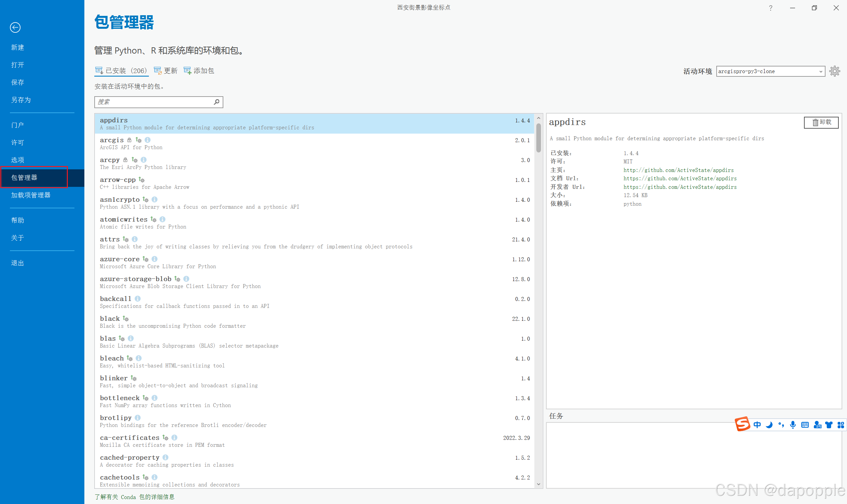Click the list scroll up arrow
847x504 pixels.
point(539,118)
